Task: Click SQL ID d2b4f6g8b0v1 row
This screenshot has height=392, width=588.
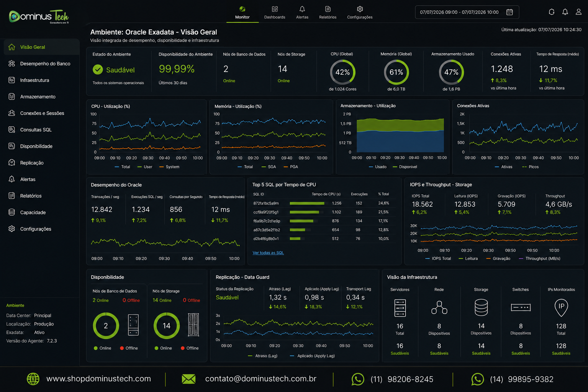Action: click(321, 238)
